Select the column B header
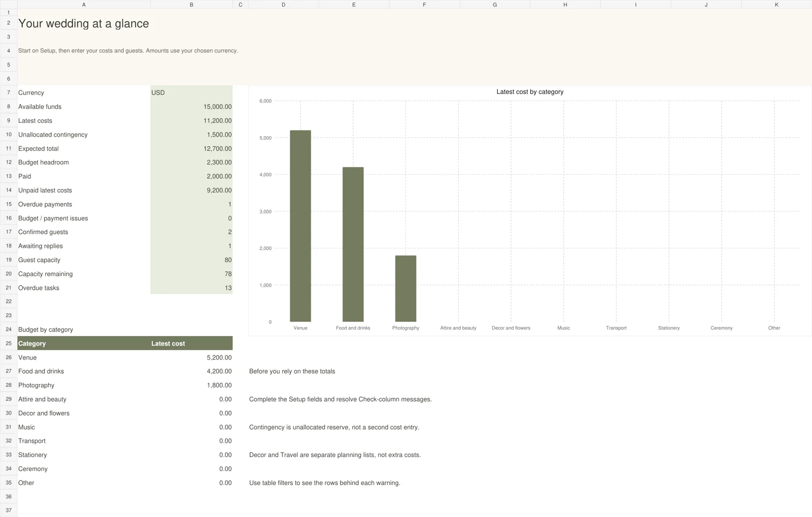 coord(191,5)
